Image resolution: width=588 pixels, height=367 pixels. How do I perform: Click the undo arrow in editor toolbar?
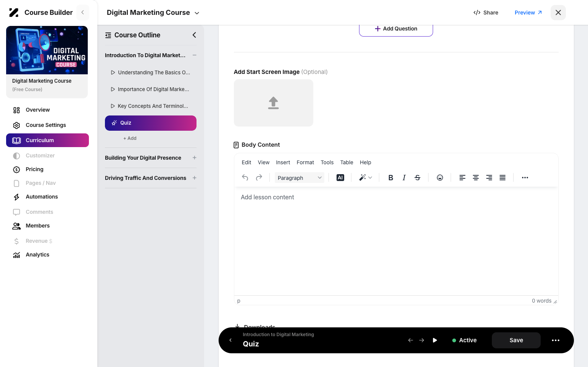click(245, 178)
